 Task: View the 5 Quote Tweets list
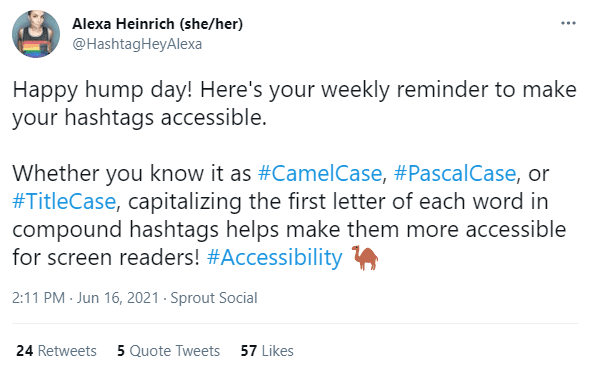pos(168,351)
